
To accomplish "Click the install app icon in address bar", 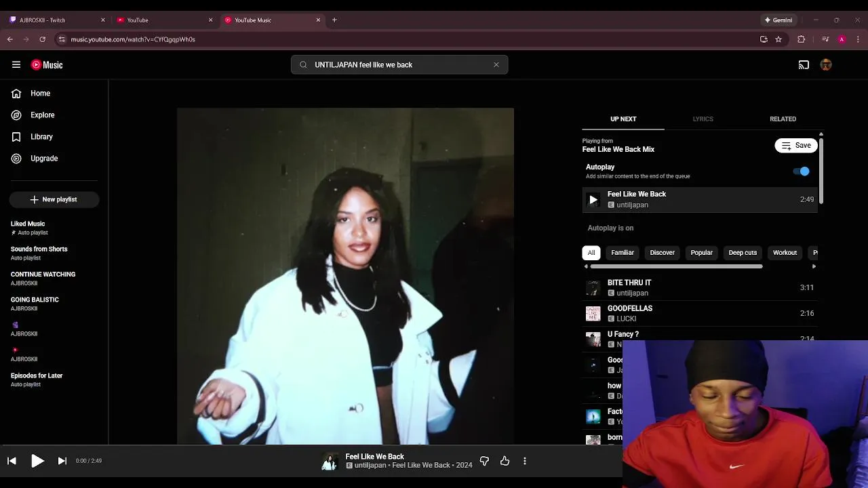I will coord(764,39).
